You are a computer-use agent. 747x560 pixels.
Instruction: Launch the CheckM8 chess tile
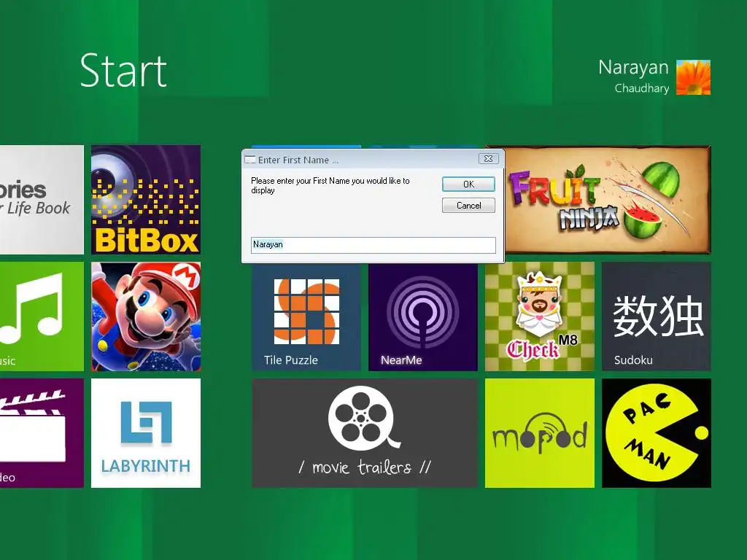[540, 316]
